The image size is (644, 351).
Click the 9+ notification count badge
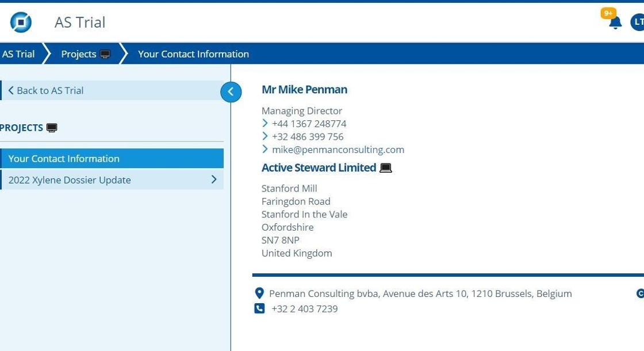pos(608,13)
